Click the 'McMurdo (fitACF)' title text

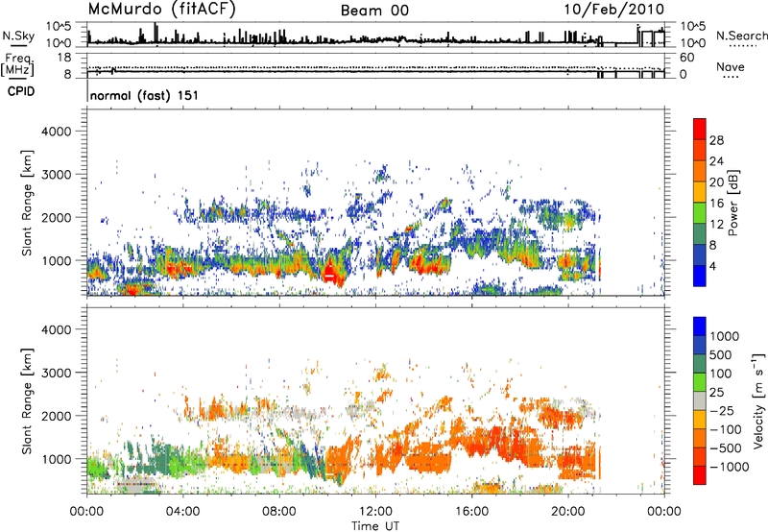pos(161,10)
